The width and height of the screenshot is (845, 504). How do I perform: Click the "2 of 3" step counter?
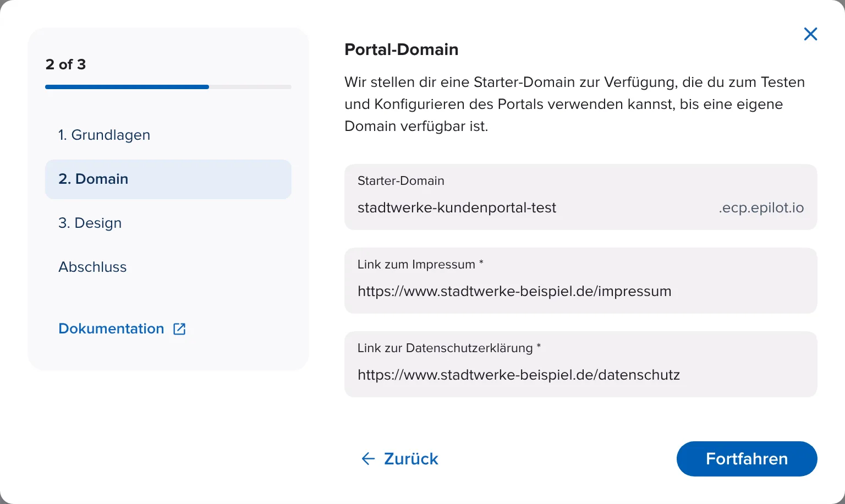coord(65,64)
